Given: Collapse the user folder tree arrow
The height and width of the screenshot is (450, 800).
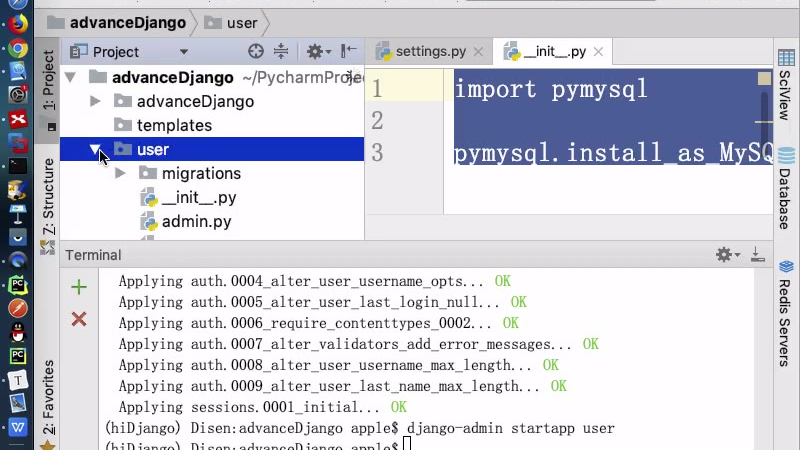Looking at the screenshot, I should (96, 150).
